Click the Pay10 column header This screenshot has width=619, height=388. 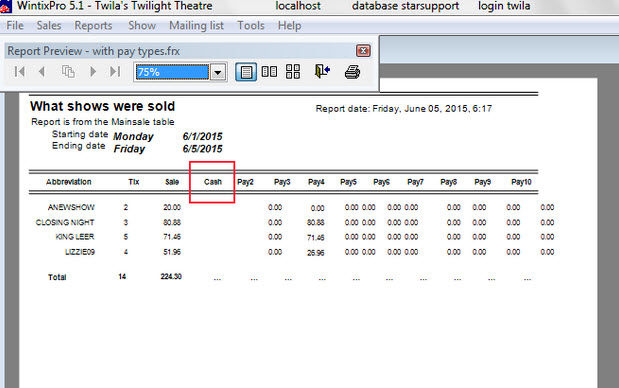click(x=521, y=182)
